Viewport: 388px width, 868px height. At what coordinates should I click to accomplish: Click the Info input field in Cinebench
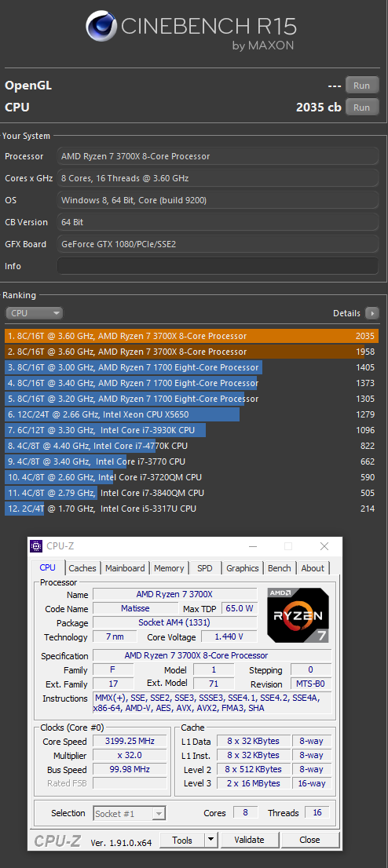point(218,266)
